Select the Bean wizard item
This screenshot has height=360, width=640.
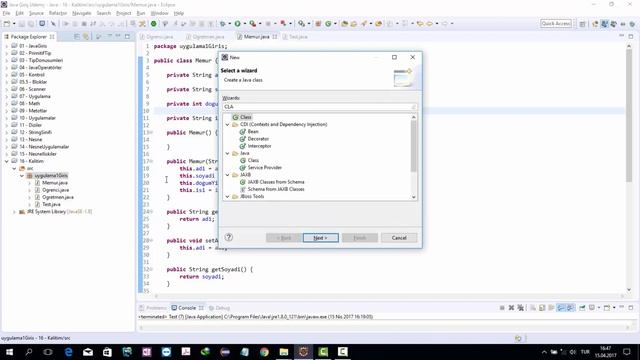click(249, 131)
